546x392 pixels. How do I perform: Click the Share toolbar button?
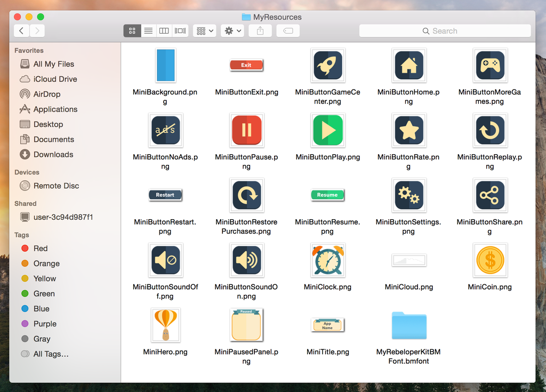tap(260, 30)
